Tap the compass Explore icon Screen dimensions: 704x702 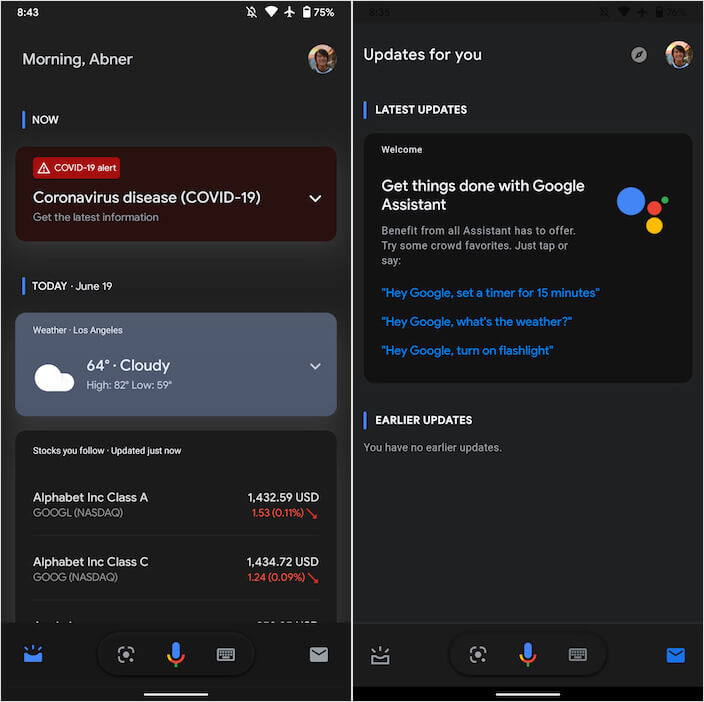639,55
